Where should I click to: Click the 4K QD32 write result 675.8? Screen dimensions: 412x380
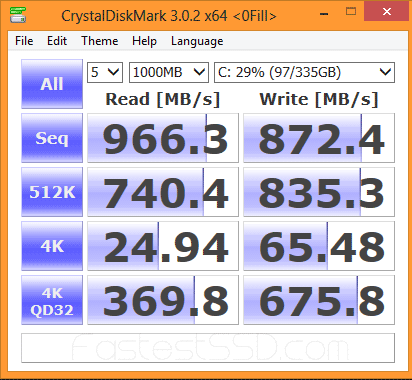pos(319,300)
